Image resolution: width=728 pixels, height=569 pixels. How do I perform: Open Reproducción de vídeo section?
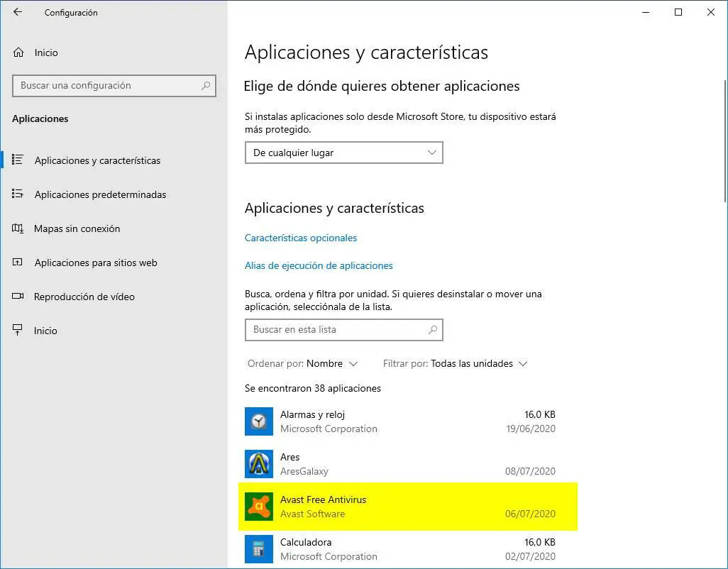(x=84, y=297)
